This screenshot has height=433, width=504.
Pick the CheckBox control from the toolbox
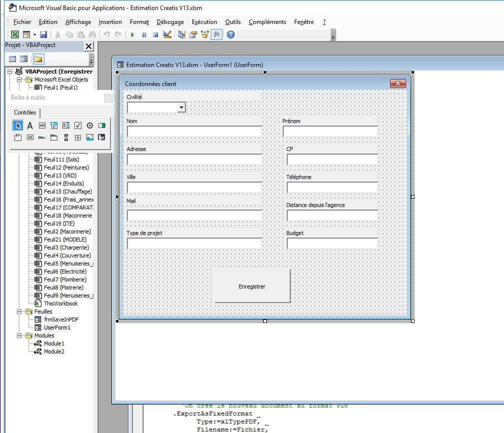click(78, 125)
